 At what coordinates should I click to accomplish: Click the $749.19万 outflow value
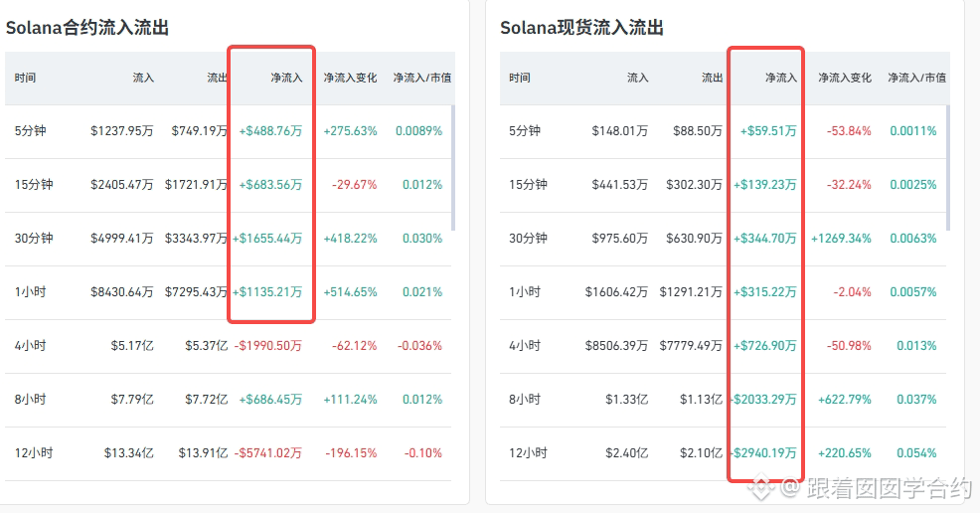tap(200, 131)
